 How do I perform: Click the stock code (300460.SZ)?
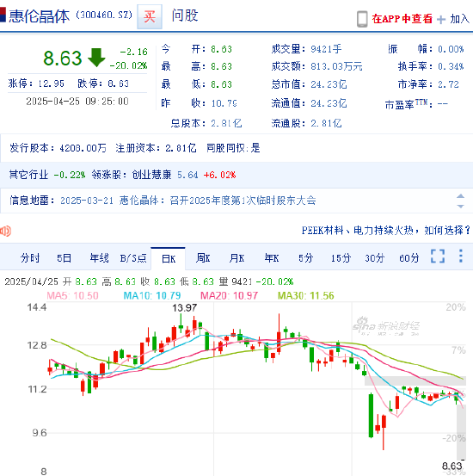104,15
